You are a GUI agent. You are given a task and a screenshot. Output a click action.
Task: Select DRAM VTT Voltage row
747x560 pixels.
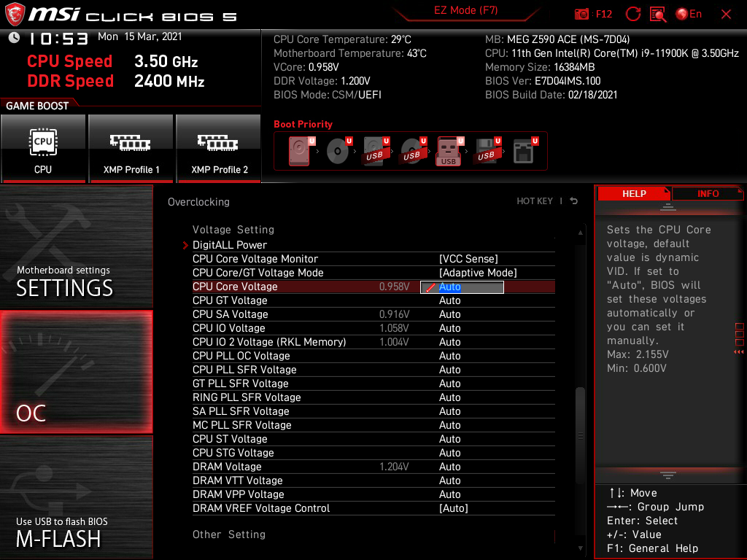[373, 481]
